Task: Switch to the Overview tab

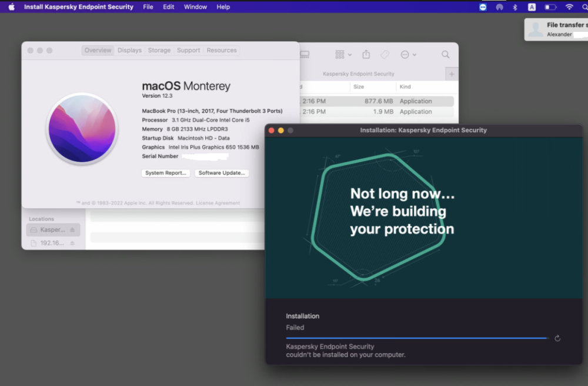Action: click(98, 50)
